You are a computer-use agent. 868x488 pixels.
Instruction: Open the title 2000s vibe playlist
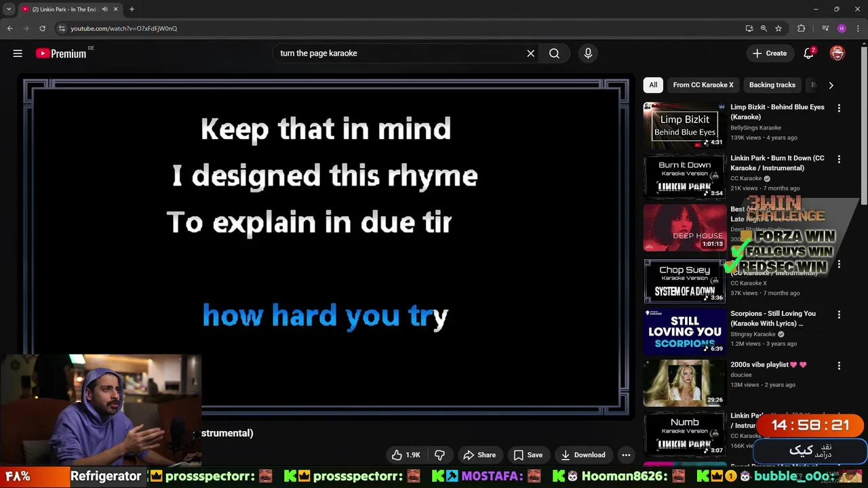(768, 365)
